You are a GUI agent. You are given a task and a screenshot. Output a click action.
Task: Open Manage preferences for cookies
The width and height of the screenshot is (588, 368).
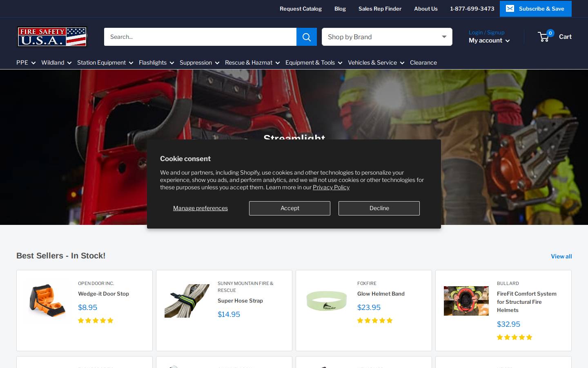tap(200, 208)
